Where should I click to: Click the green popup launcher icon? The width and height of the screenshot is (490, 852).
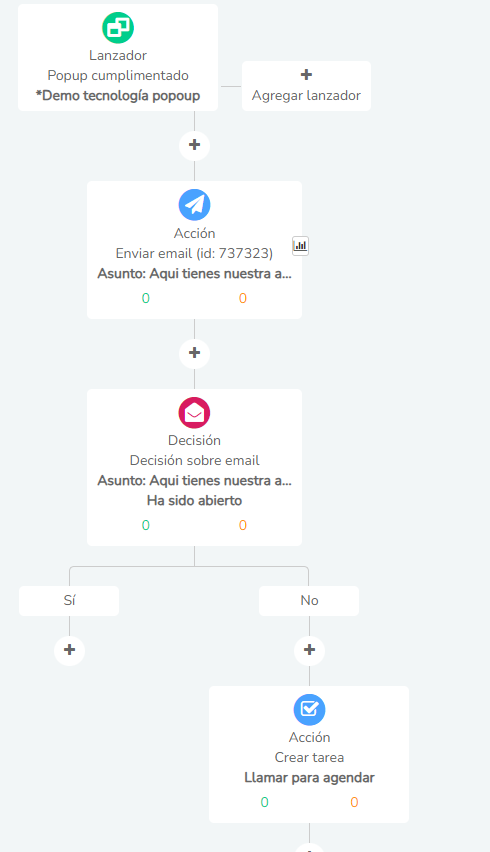pos(118,28)
